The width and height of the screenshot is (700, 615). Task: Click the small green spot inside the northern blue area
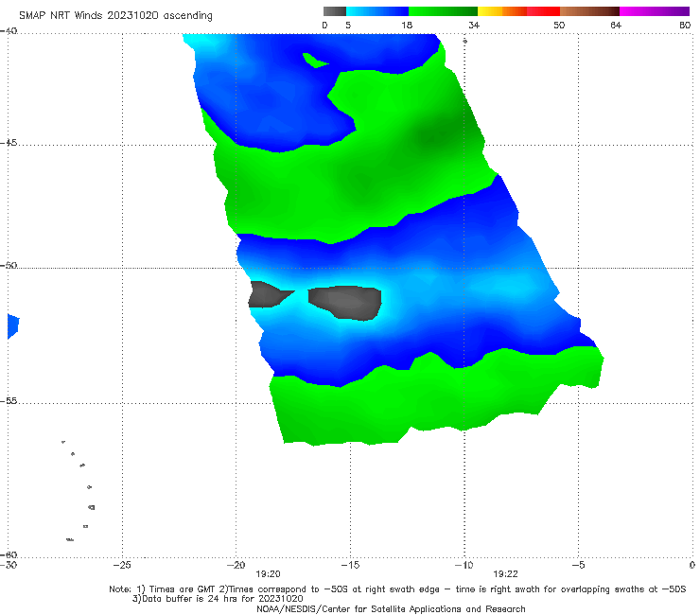315,61
